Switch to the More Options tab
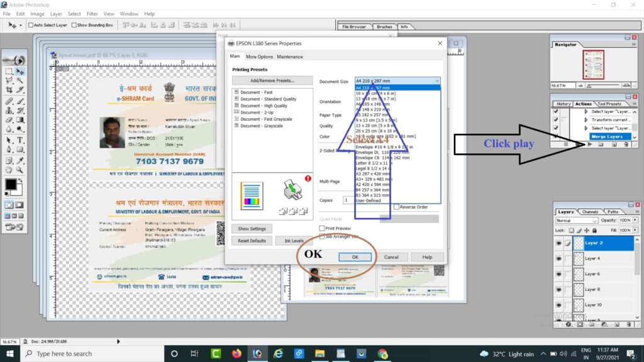This screenshot has width=644, height=362. 259,57
